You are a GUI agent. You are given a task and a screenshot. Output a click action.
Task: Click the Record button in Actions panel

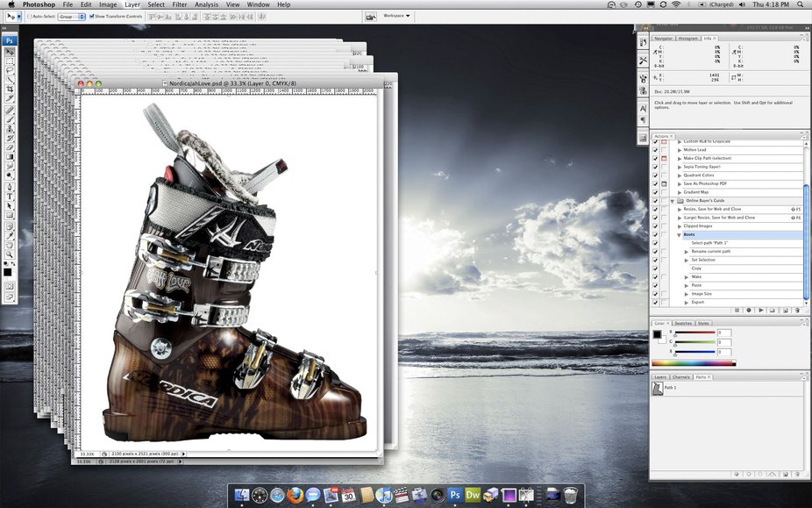(749, 311)
